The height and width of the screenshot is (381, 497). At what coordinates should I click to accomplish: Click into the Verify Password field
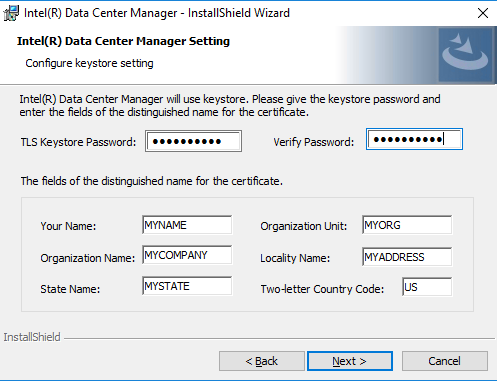click(414, 139)
